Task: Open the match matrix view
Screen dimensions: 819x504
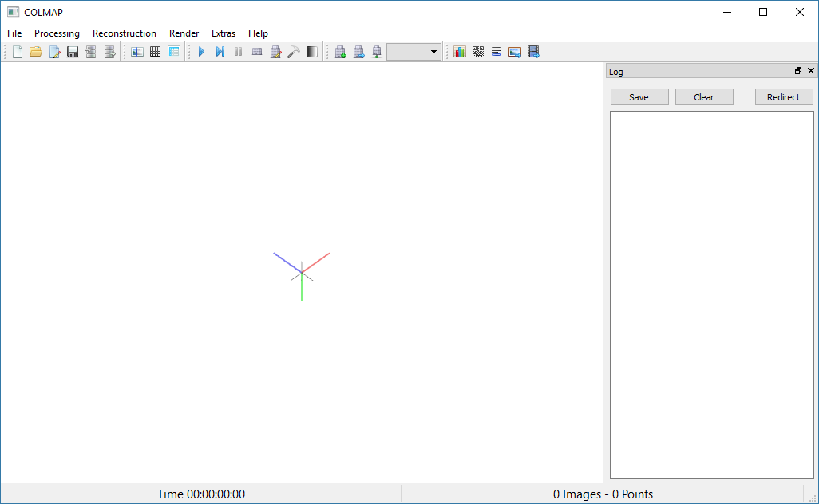Action: [477, 51]
